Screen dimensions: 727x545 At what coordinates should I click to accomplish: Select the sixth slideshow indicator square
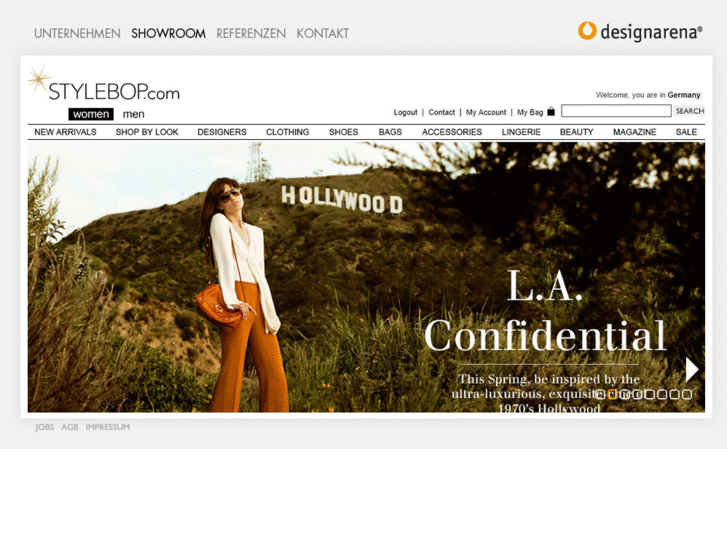point(663,394)
